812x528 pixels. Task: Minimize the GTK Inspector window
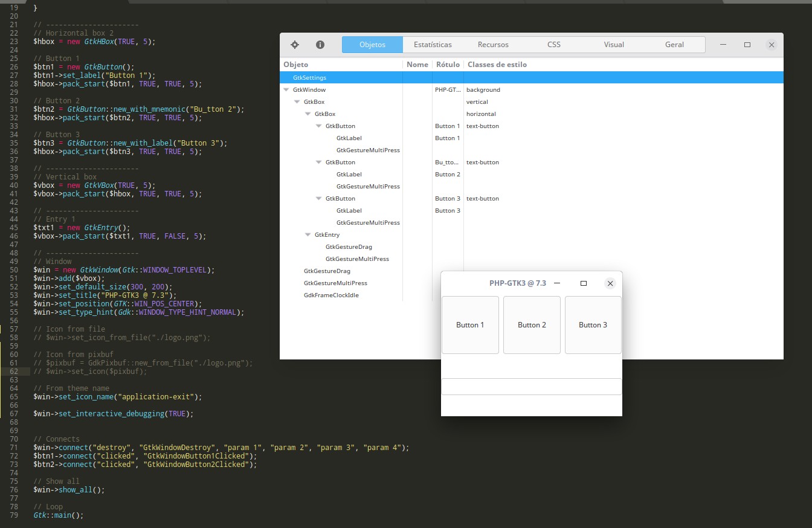(723, 45)
